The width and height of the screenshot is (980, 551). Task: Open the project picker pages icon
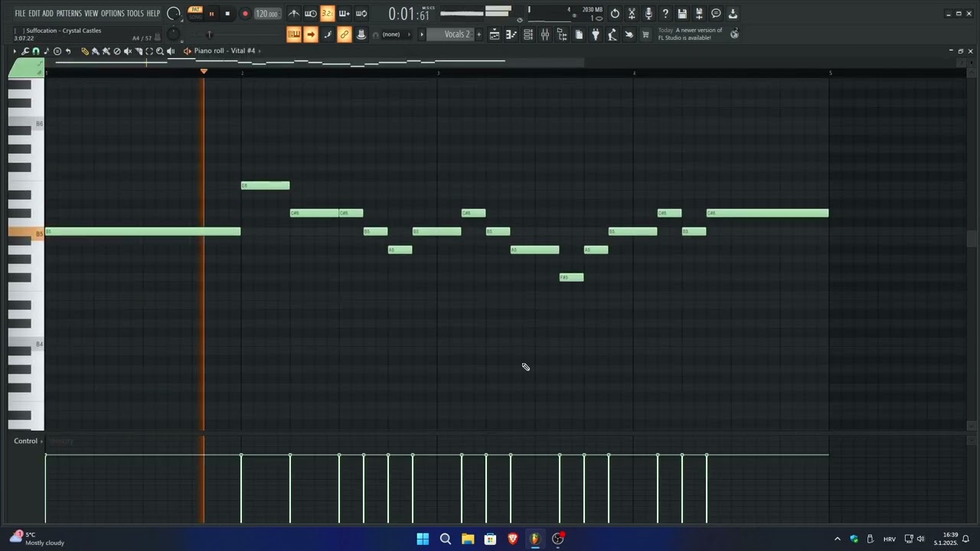click(x=579, y=34)
